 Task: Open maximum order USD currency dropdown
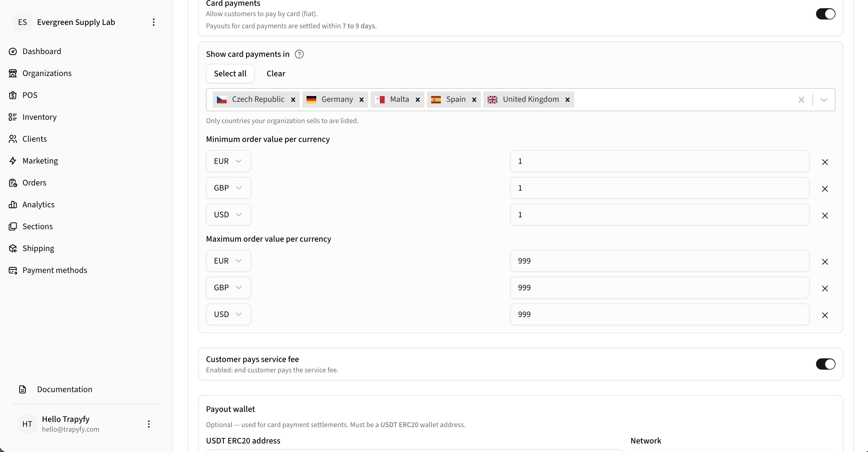[x=228, y=314]
